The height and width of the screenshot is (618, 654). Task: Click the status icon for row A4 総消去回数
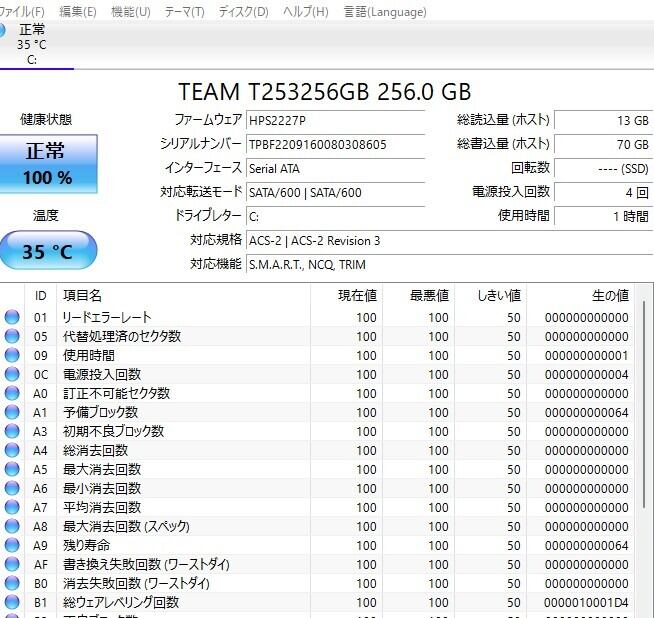(12, 450)
